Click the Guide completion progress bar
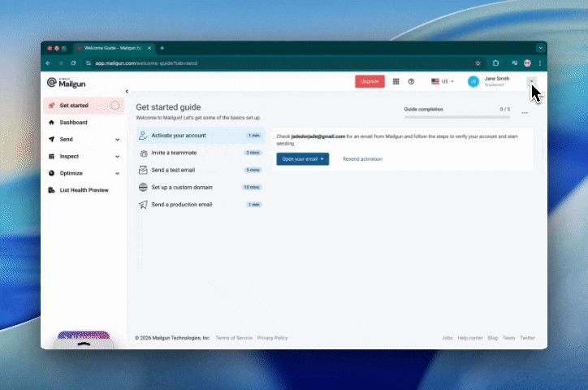This screenshot has width=588, height=390. click(457, 117)
